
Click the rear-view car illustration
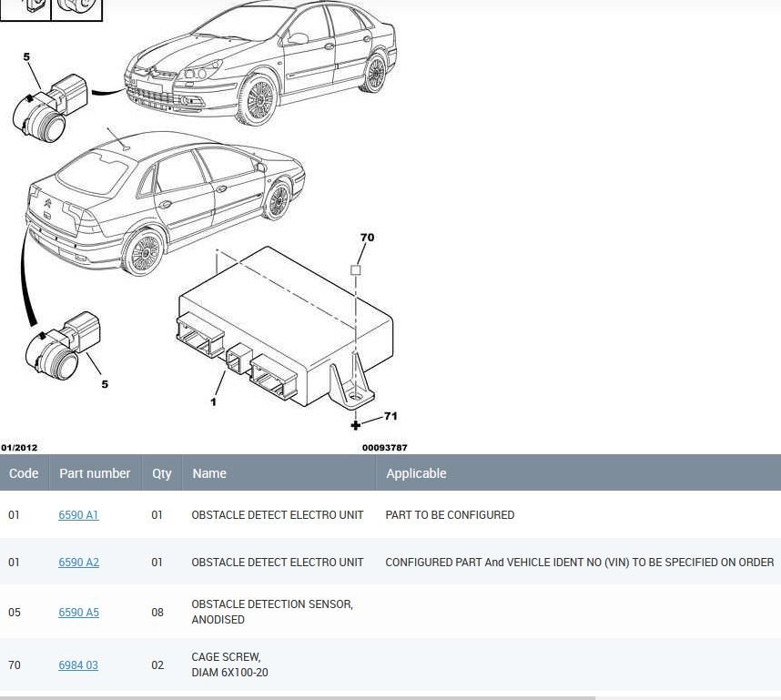coord(165,203)
